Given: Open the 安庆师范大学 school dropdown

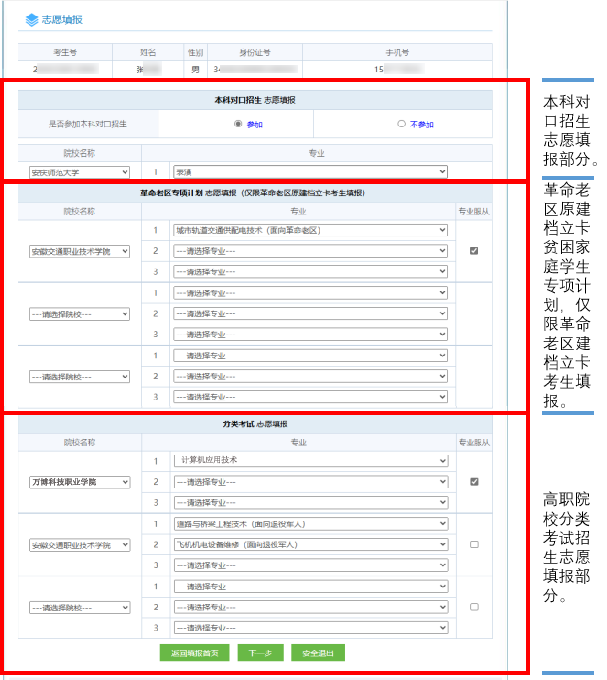Looking at the screenshot, I should coord(79,172).
